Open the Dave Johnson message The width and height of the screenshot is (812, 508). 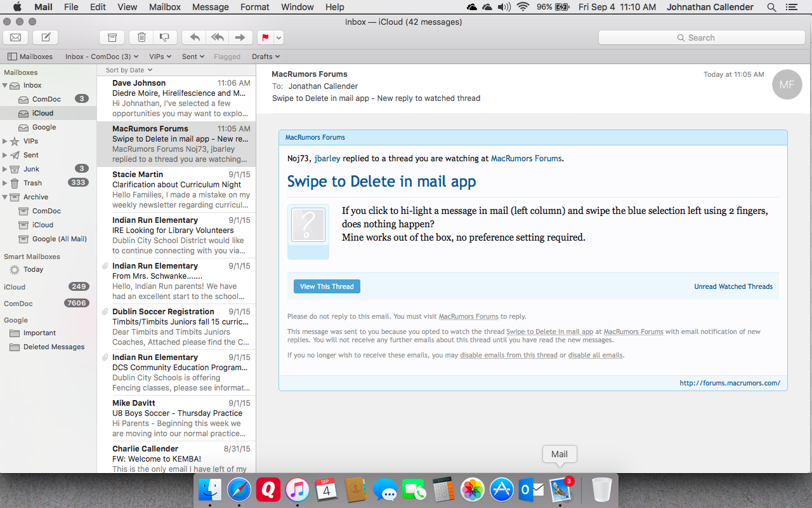coord(176,98)
